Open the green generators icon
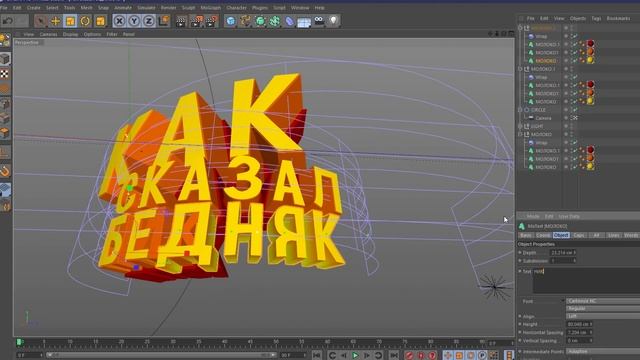 pyautogui.click(x=260, y=21)
